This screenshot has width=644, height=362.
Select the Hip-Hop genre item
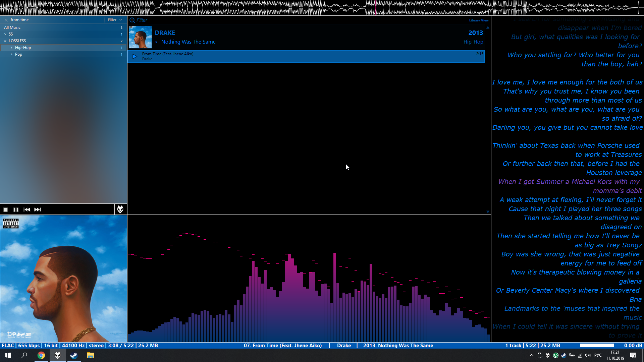tap(23, 48)
